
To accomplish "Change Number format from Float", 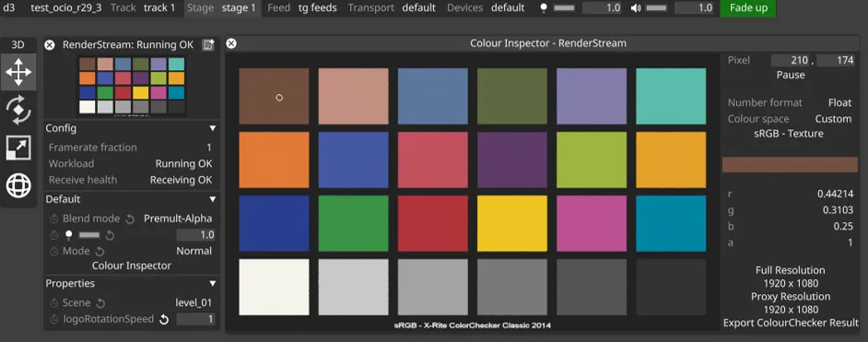I will coord(839,103).
